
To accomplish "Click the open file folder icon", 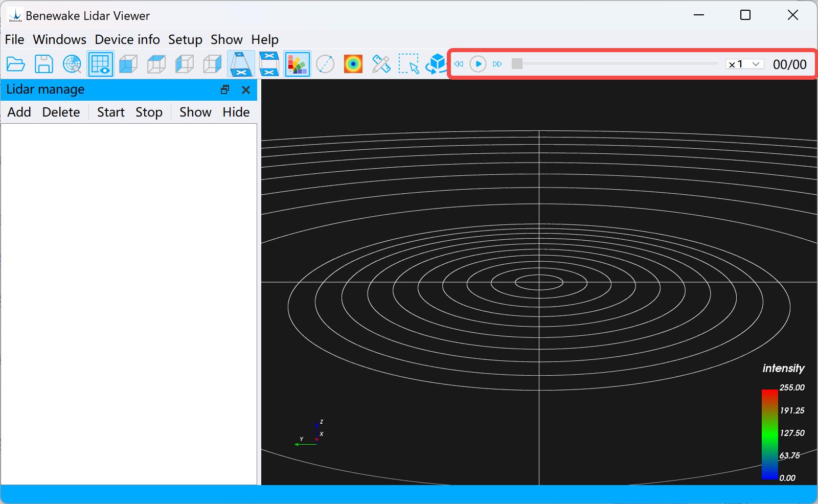I will [x=16, y=64].
